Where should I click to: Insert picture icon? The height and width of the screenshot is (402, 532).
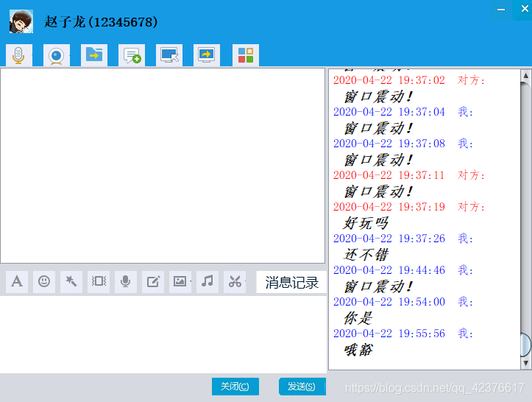pos(180,282)
